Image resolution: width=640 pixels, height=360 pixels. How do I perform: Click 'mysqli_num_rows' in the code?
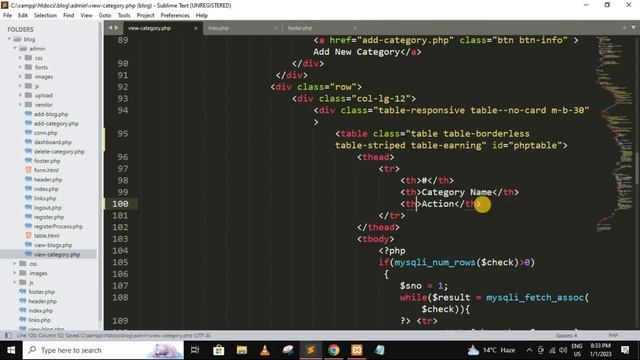coord(435,262)
